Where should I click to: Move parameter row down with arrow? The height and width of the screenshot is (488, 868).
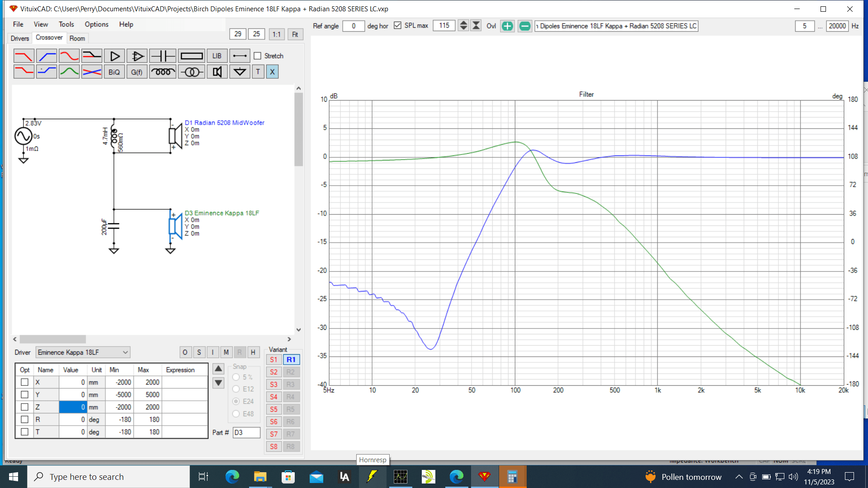[218, 383]
